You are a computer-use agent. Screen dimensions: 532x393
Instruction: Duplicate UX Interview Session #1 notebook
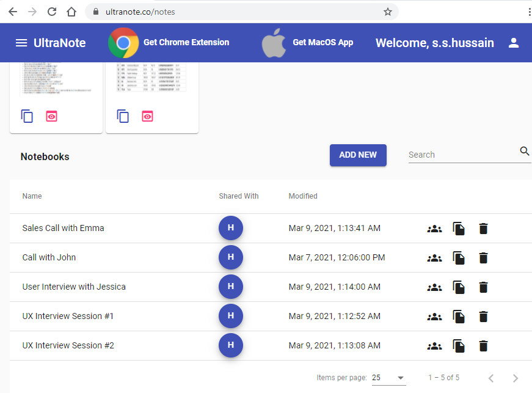coord(459,317)
